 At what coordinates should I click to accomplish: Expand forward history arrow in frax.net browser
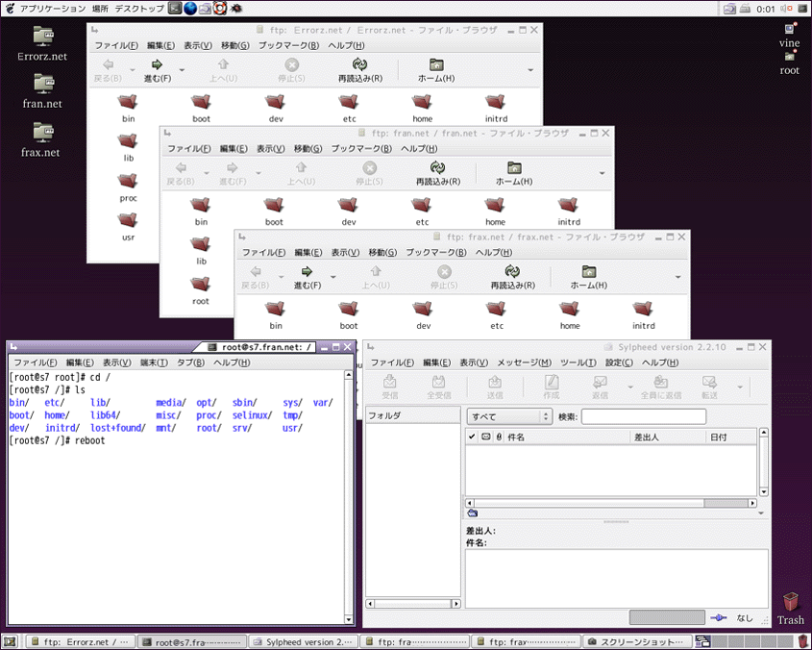tap(333, 277)
